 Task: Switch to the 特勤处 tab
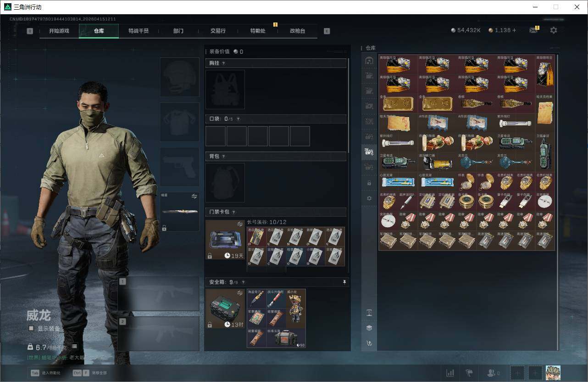coord(258,31)
